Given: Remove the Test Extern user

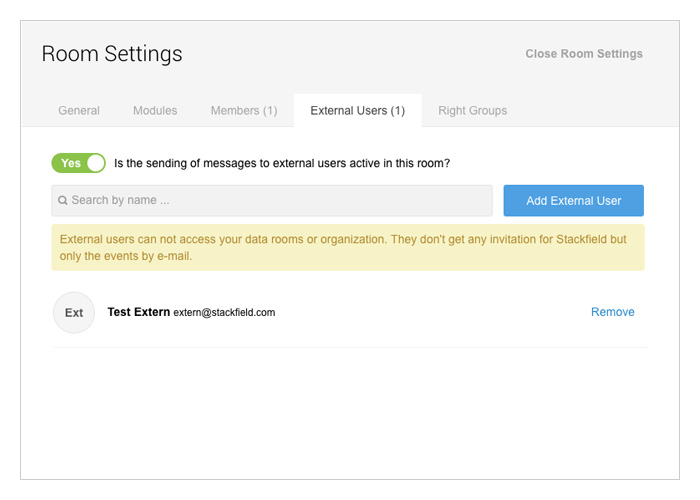Looking at the screenshot, I should coord(612,312).
